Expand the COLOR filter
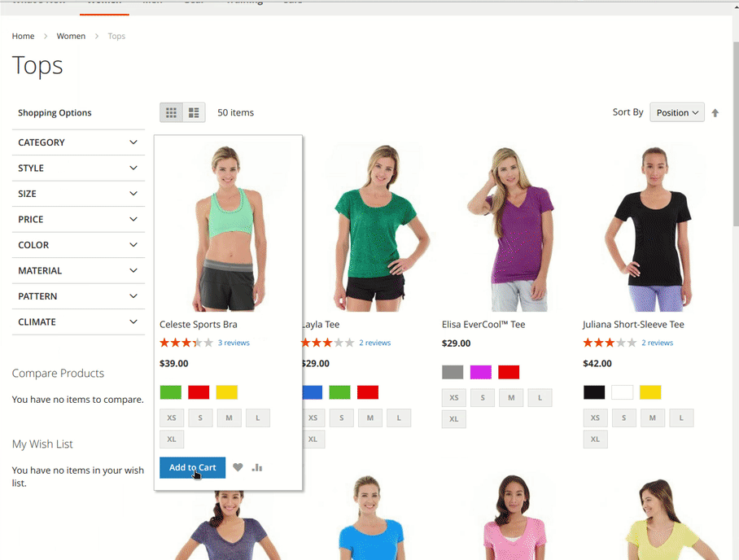This screenshot has height=560, width=739. 78,245
